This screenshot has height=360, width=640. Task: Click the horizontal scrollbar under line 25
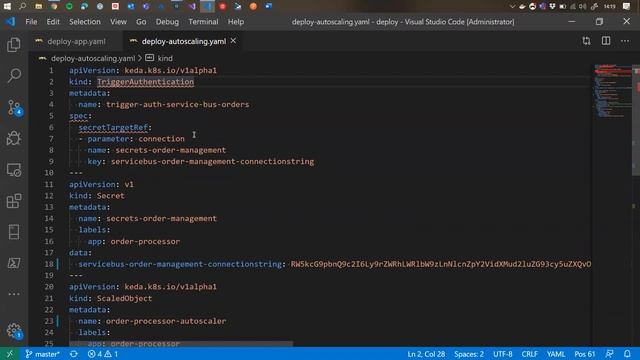(x=181, y=344)
